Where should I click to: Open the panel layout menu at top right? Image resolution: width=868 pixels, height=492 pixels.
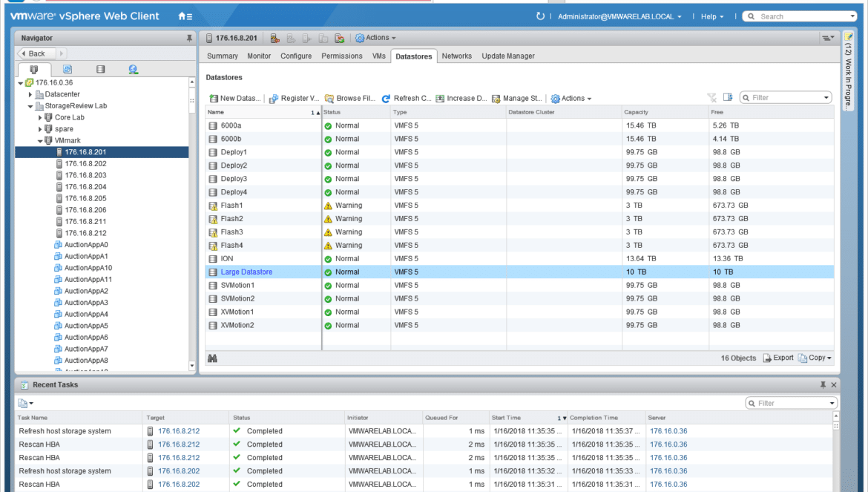828,38
